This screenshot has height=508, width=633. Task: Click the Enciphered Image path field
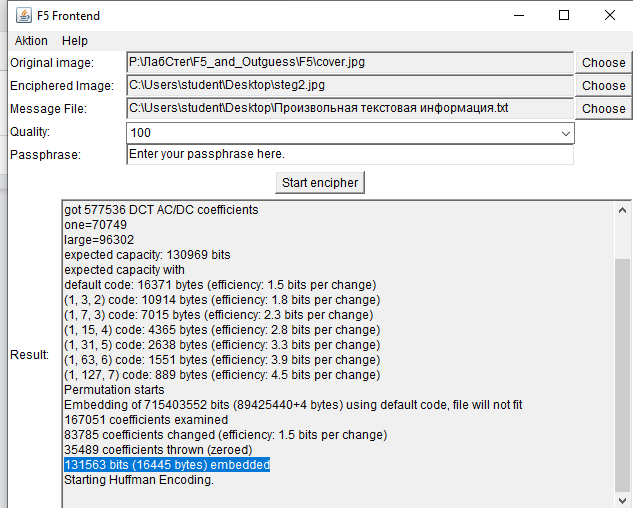pyautogui.click(x=350, y=86)
